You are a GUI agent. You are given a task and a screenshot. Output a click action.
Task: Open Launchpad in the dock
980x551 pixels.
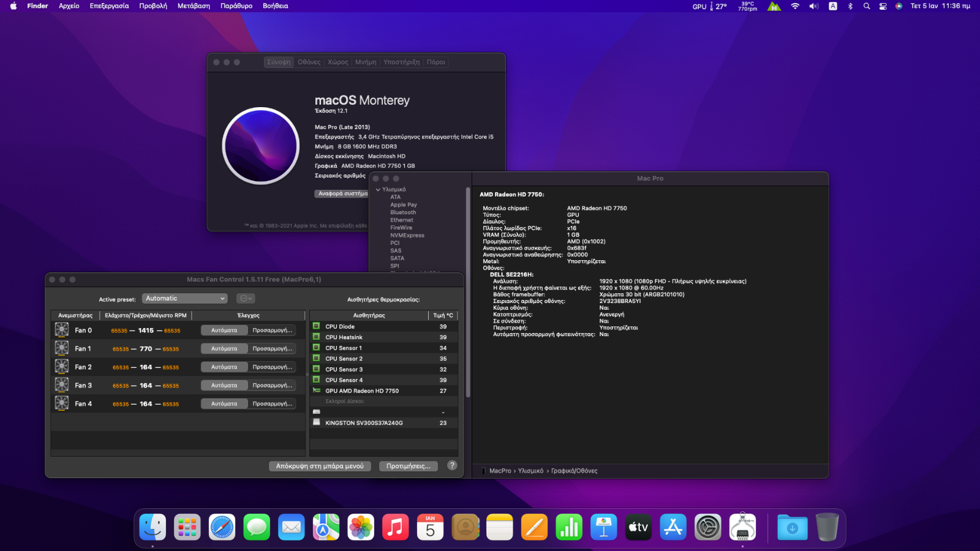pyautogui.click(x=187, y=527)
